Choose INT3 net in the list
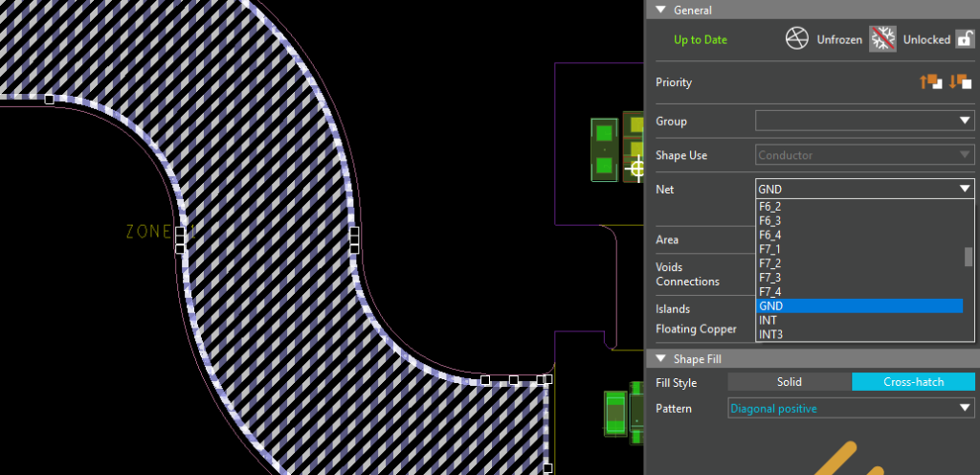 pyautogui.click(x=771, y=334)
